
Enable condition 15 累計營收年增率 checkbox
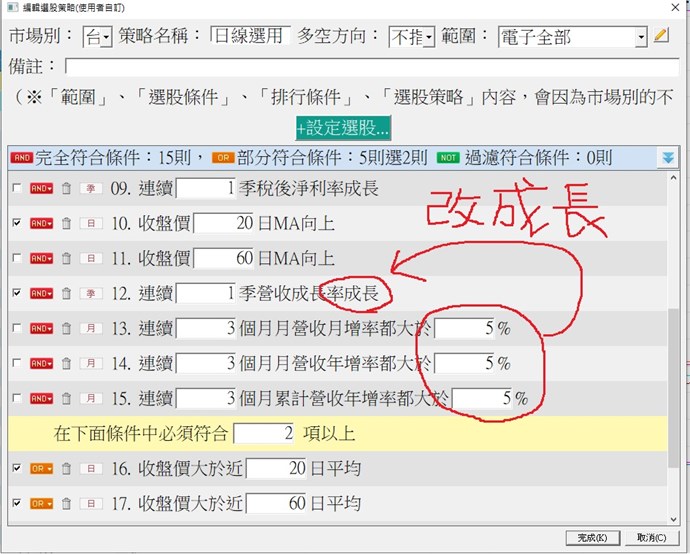pos(17,398)
